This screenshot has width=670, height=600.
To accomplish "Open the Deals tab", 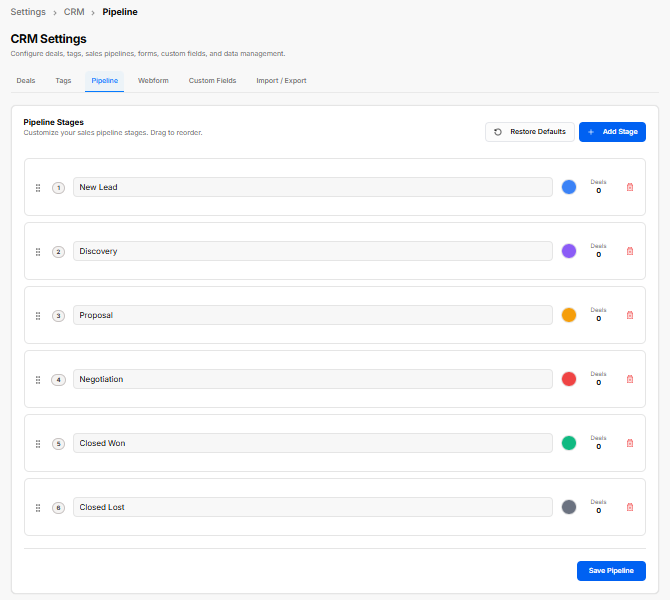I will coord(26,81).
